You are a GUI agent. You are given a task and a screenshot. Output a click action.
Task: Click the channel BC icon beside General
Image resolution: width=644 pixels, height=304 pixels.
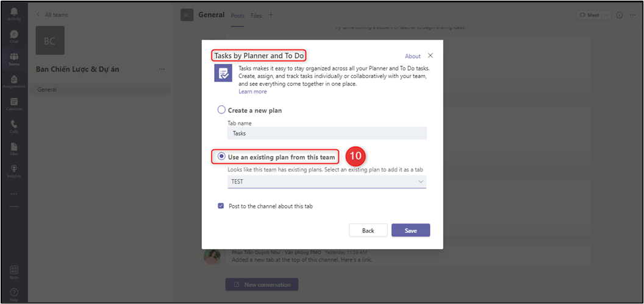pos(187,15)
